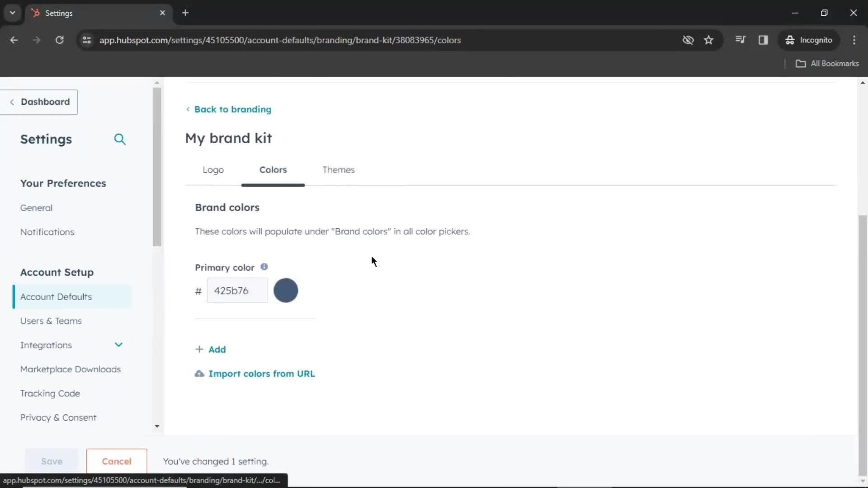Click the search icon in Settings sidebar

119,139
